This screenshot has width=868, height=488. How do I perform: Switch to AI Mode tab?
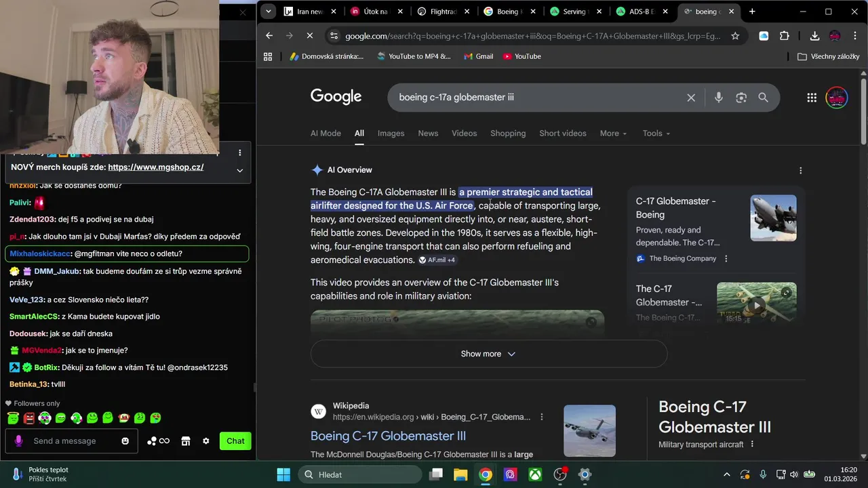pos(325,134)
